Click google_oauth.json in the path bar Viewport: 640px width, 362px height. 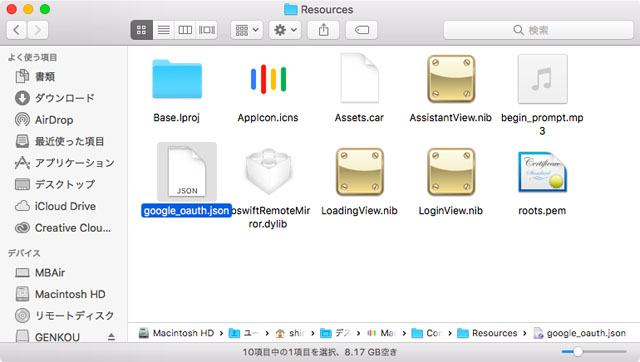click(580, 333)
